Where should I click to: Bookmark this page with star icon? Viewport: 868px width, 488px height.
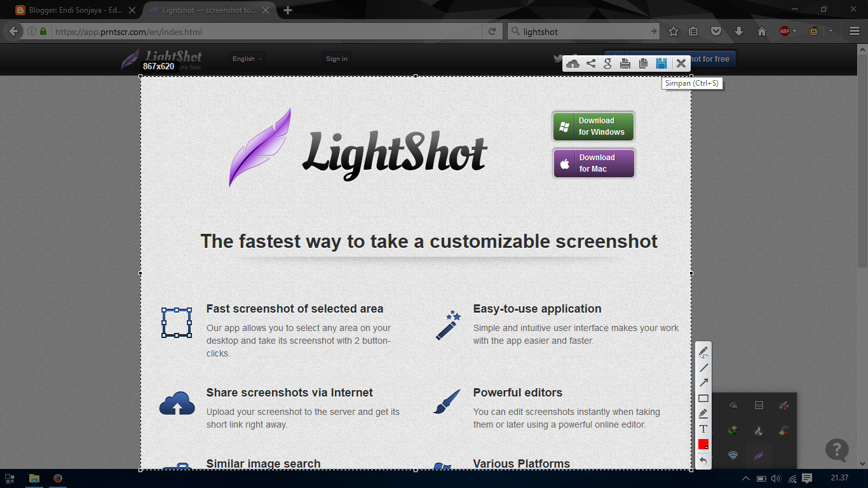[x=674, y=31]
